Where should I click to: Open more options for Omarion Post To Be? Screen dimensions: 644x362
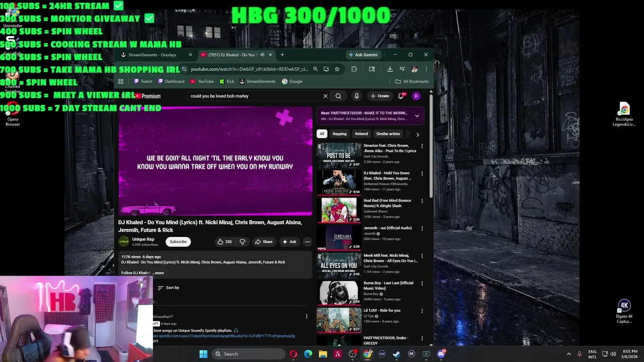point(422,146)
